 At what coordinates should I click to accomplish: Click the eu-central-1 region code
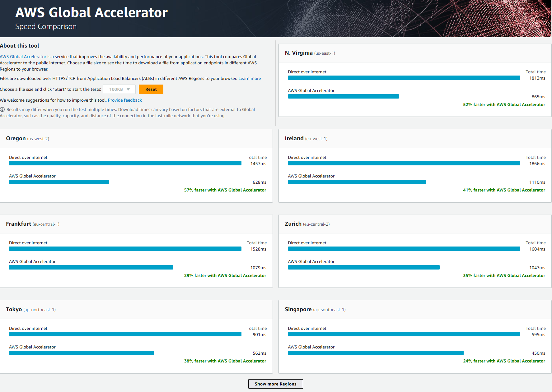click(x=46, y=224)
